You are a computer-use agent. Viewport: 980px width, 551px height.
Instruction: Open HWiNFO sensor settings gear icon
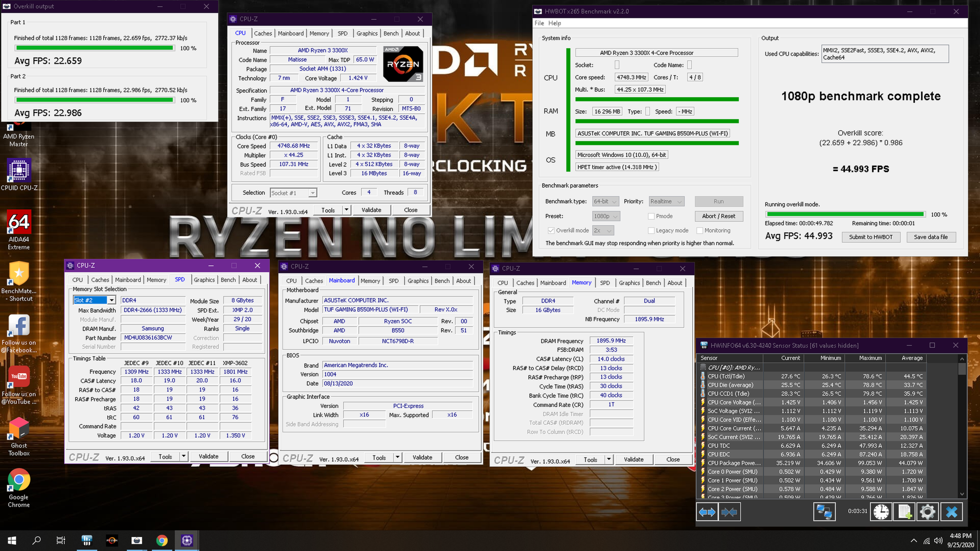927,512
